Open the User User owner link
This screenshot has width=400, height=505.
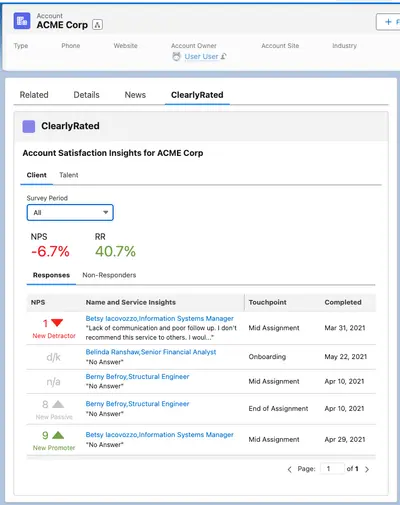point(201,57)
